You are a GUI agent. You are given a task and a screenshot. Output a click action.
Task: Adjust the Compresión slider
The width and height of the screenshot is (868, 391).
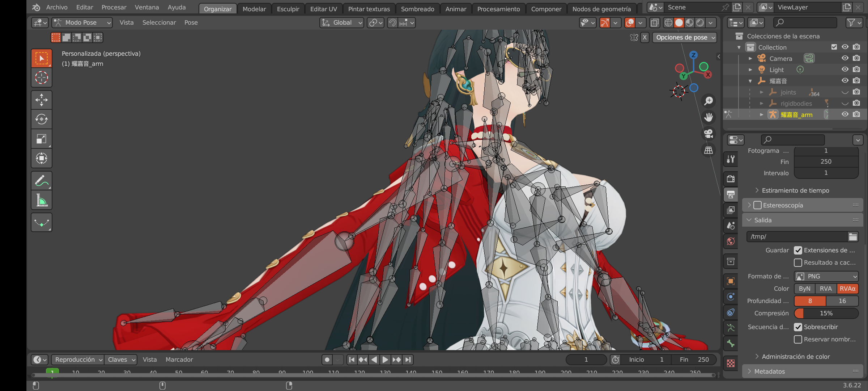tap(826, 313)
